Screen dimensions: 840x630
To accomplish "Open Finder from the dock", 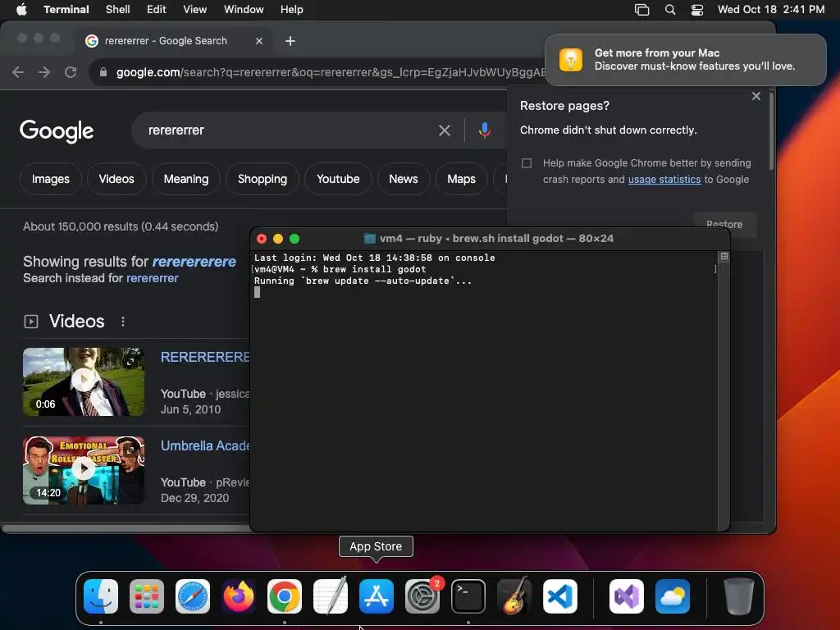I will pos(101,596).
